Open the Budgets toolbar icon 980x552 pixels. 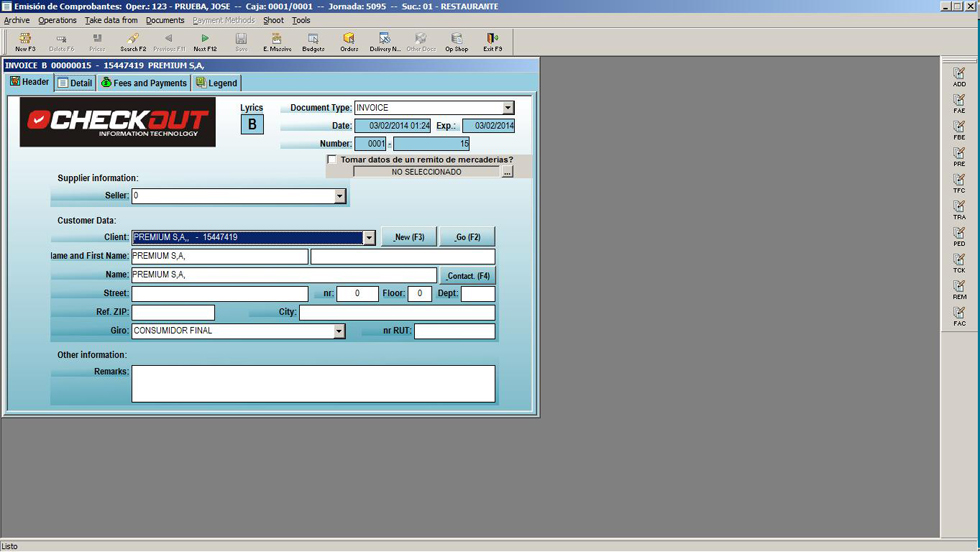(x=313, y=41)
